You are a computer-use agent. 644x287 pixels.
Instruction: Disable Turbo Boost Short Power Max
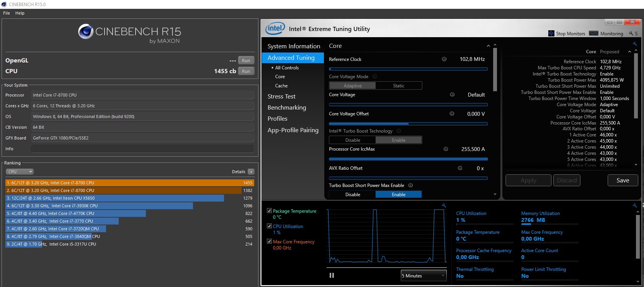(353, 194)
